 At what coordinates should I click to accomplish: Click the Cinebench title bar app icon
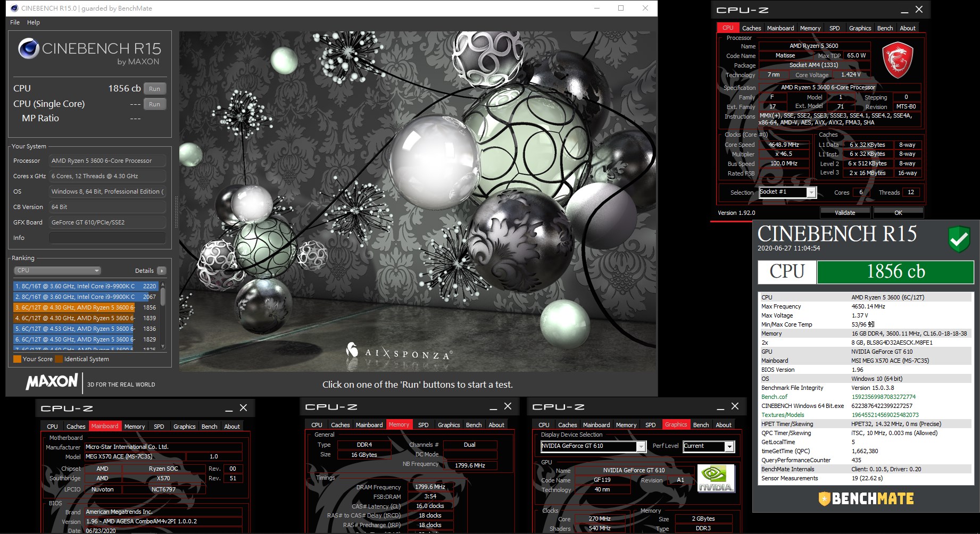[x=14, y=8]
